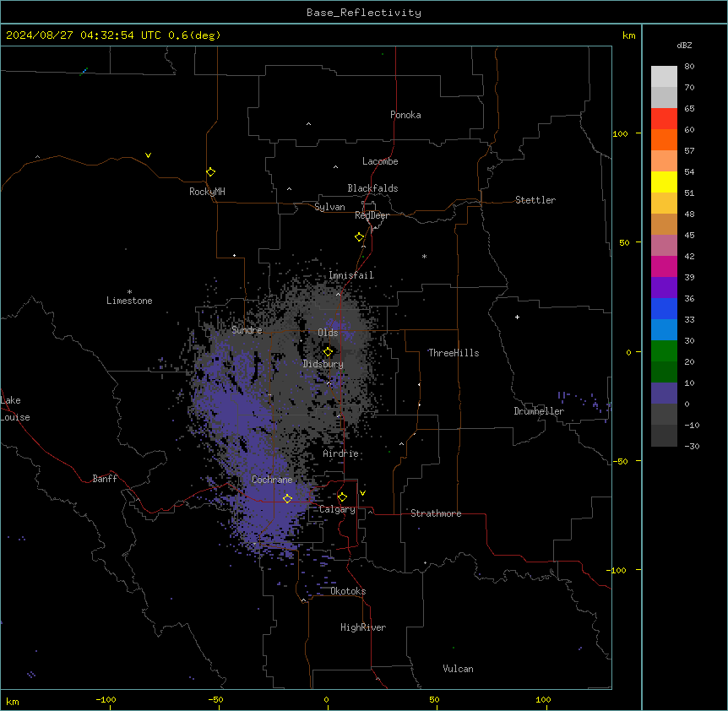The width and height of the screenshot is (728, 711).
Task: Click the Didsbury town label
Action: coord(323,364)
